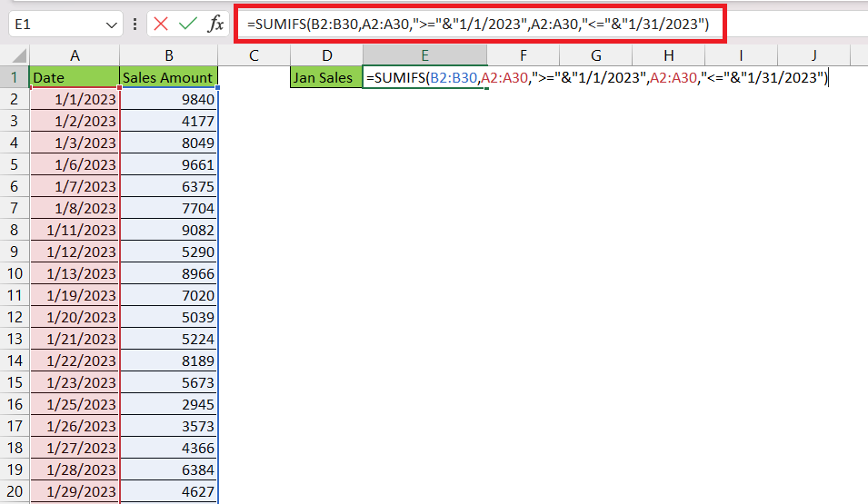868x504 pixels.
Task: Click the date cell 1/7/2023
Action: [x=75, y=186]
